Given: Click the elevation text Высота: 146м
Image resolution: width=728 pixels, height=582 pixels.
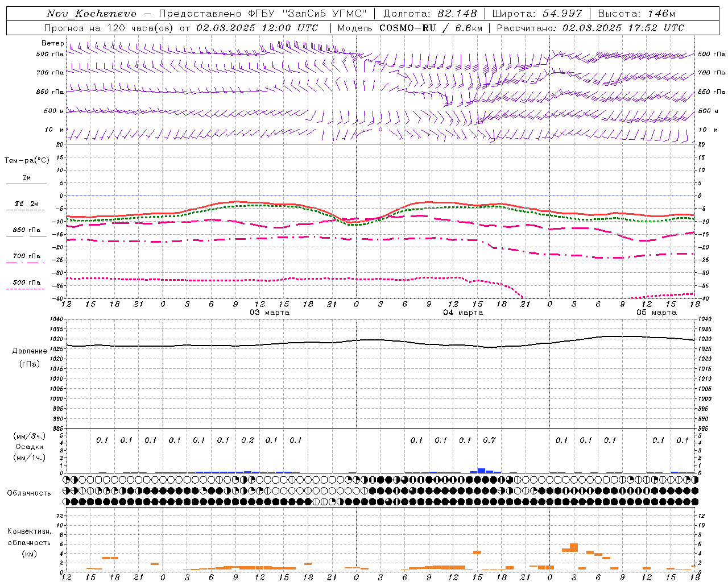Looking at the screenshot, I should click(637, 14).
